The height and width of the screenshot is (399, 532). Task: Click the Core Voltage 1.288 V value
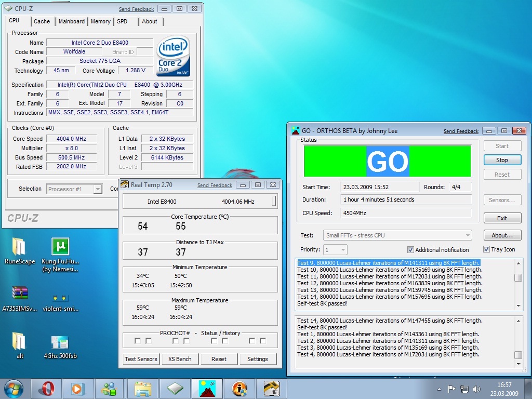[x=136, y=70]
